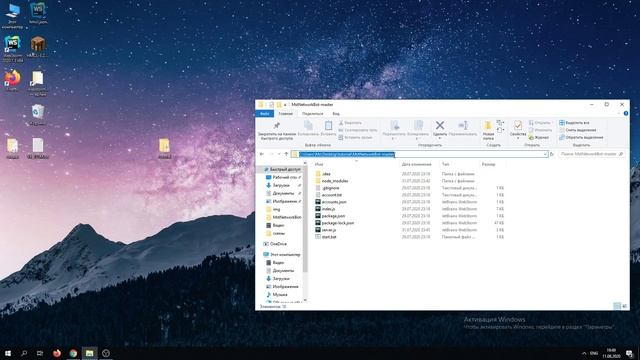Viewport: 640px width, 360px height.
Task: Click Invert selection (Обратить выделение) in ribbon
Action: (x=581, y=138)
